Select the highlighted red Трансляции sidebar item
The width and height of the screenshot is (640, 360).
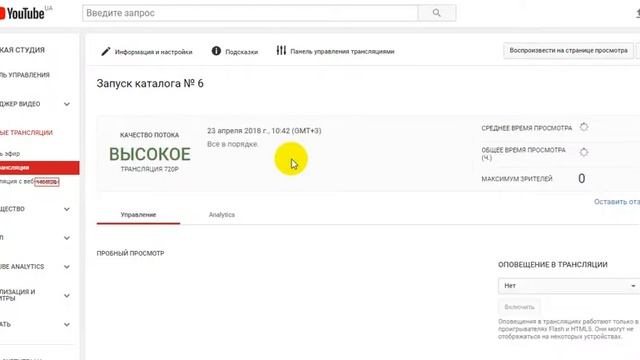click(40, 168)
